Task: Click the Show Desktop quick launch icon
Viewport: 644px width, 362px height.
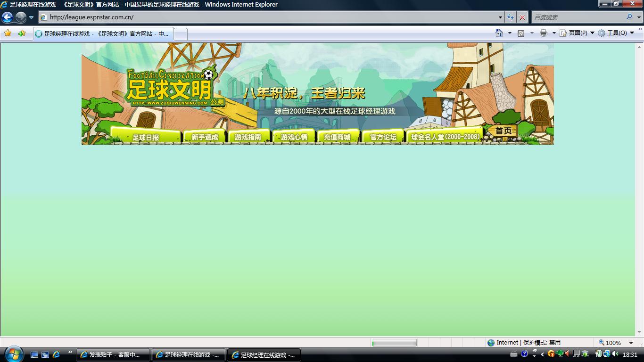Action: coord(34,354)
